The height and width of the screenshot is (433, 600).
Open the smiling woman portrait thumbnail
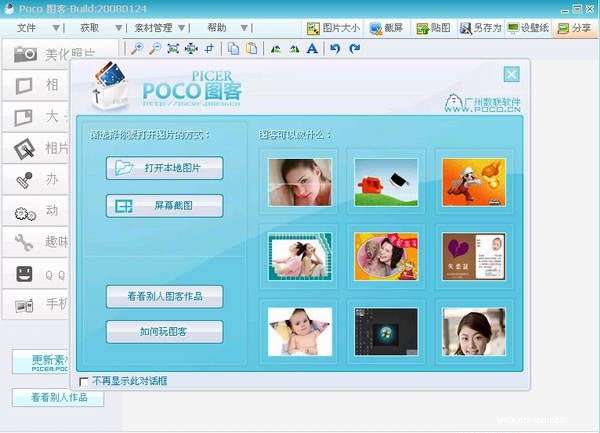[474, 332]
